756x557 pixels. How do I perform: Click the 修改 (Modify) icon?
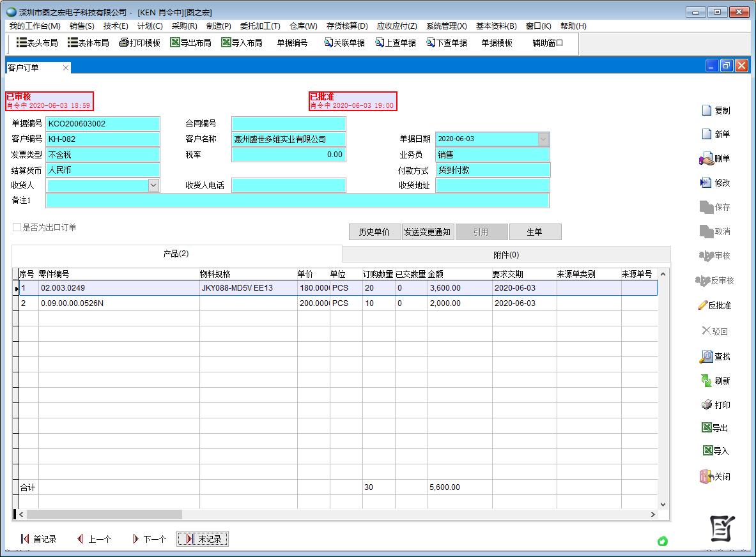point(706,183)
